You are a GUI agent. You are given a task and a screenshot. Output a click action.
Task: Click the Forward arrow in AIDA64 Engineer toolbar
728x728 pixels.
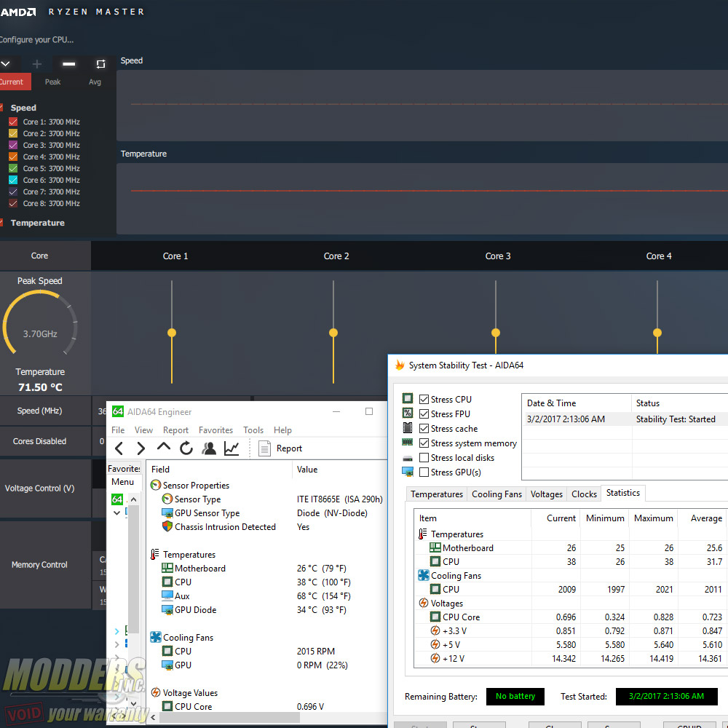coord(141,448)
